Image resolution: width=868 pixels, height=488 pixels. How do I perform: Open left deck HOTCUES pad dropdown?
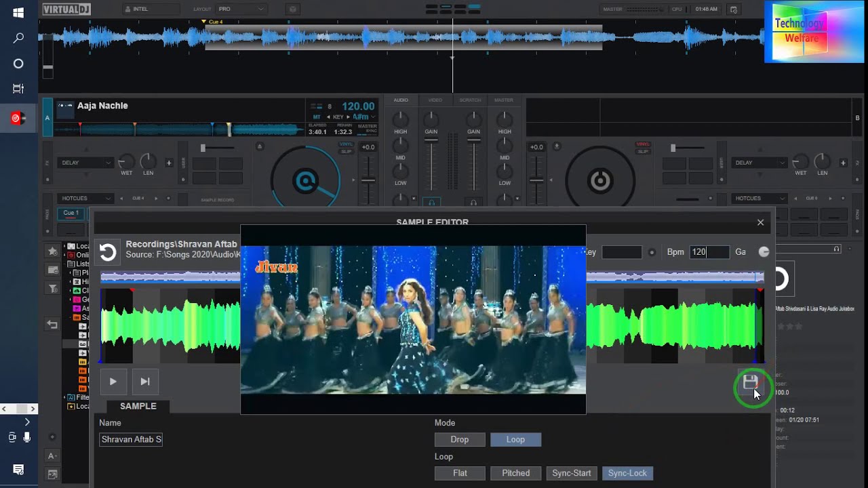pyautogui.click(x=86, y=199)
